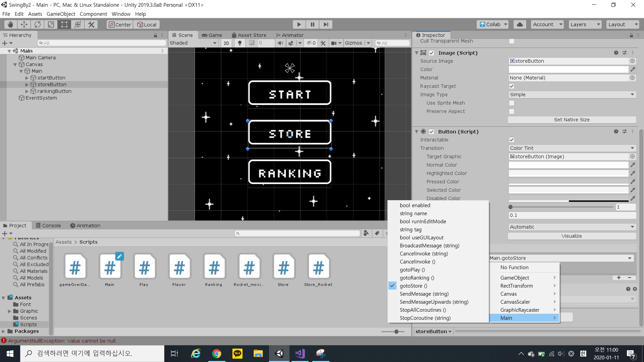This screenshot has width=644, height=362.
Task: Toggle the Raycast Target checkbox
Action: tap(512, 86)
